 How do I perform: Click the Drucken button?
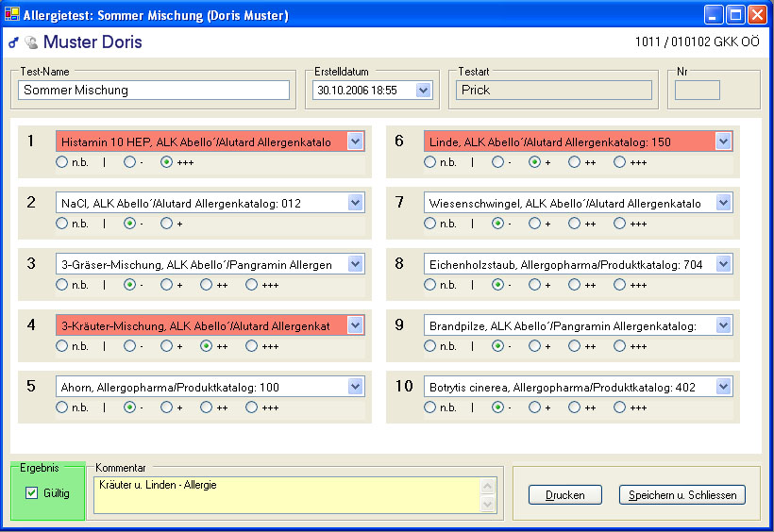(565, 494)
